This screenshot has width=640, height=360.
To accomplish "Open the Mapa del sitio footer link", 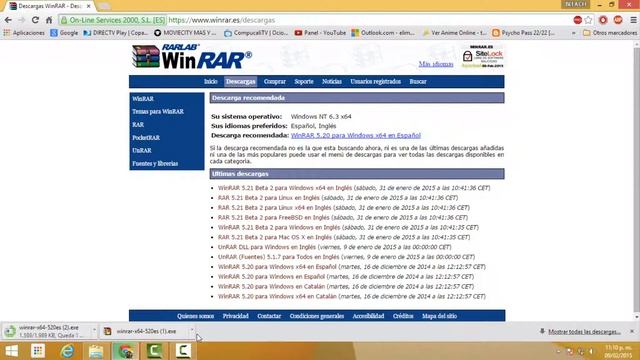I will [x=440, y=316].
